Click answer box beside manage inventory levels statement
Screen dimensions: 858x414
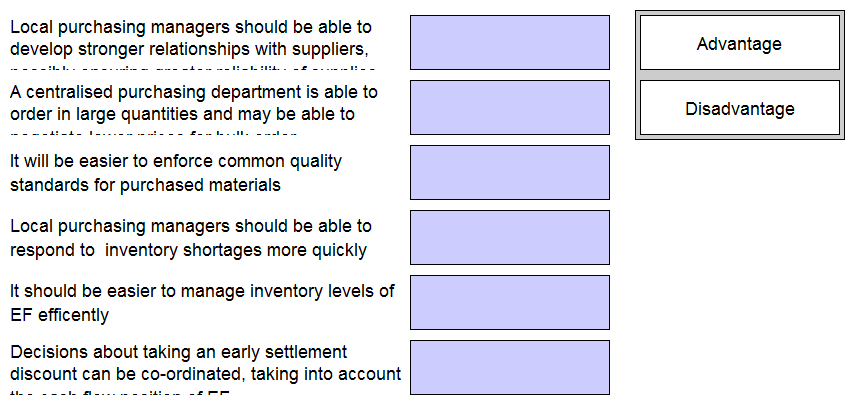tap(509, 302)
